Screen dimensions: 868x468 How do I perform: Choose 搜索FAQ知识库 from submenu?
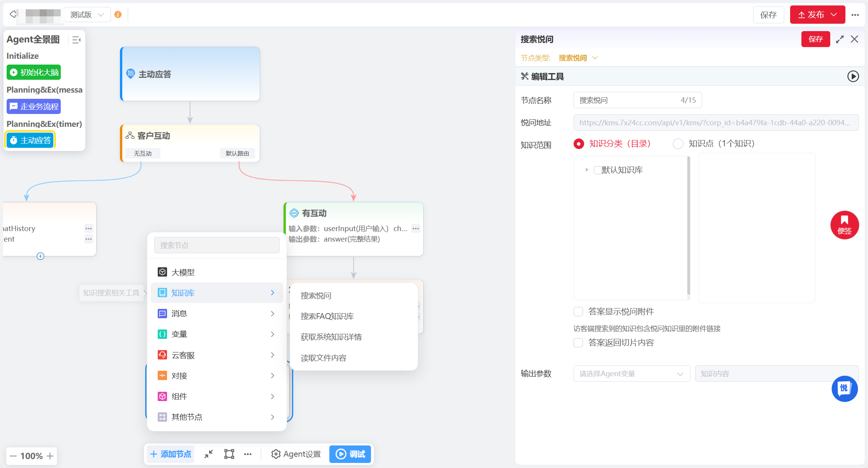[327, 316]
